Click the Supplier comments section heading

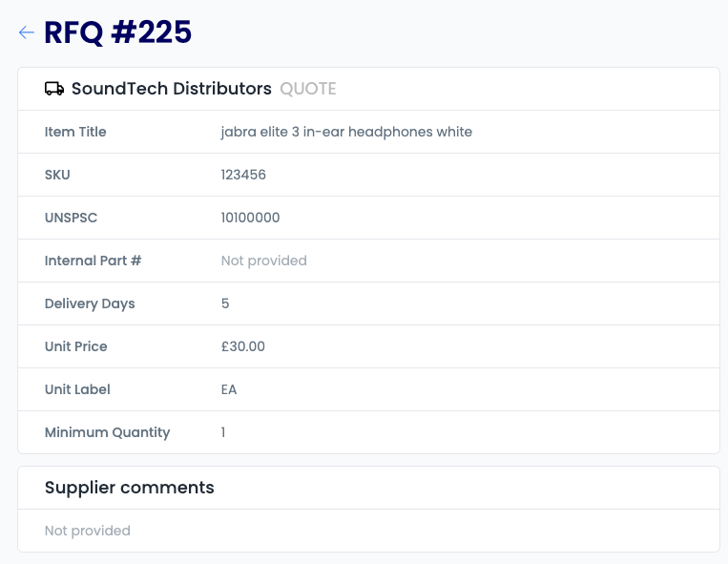click(x=130, y=488)
